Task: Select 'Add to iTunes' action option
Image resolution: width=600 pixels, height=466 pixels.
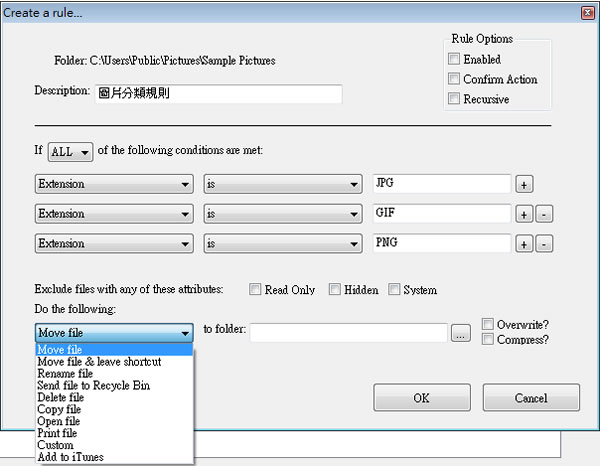Action: tap(70, 457)
